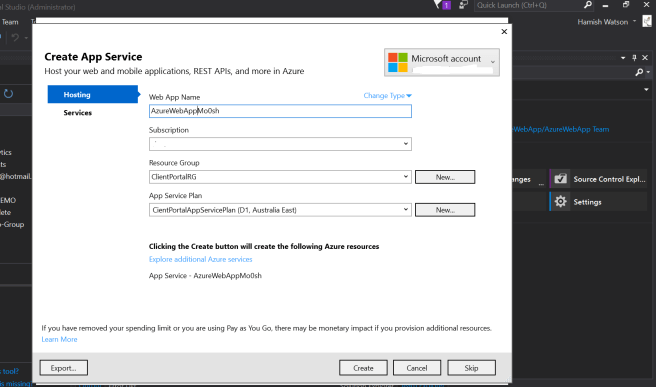Open New... beside App Service Plan

pos(445,210)
